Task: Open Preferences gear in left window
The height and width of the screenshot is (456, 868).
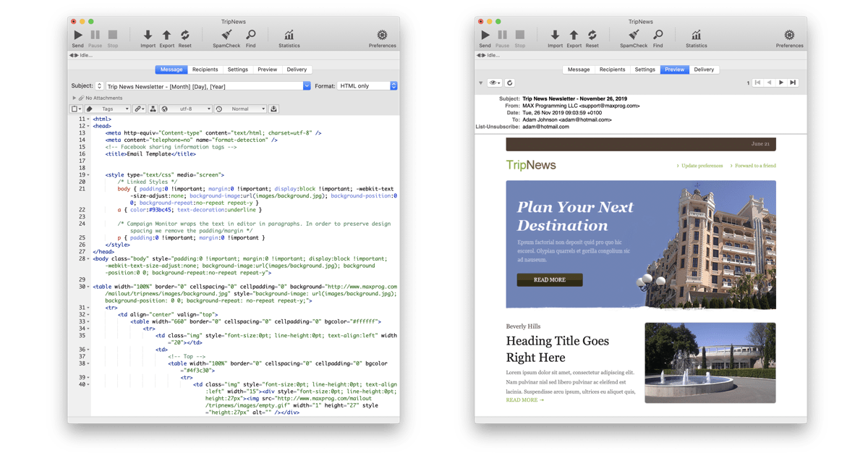Action: pyautogui.click(x=382, y=35)
